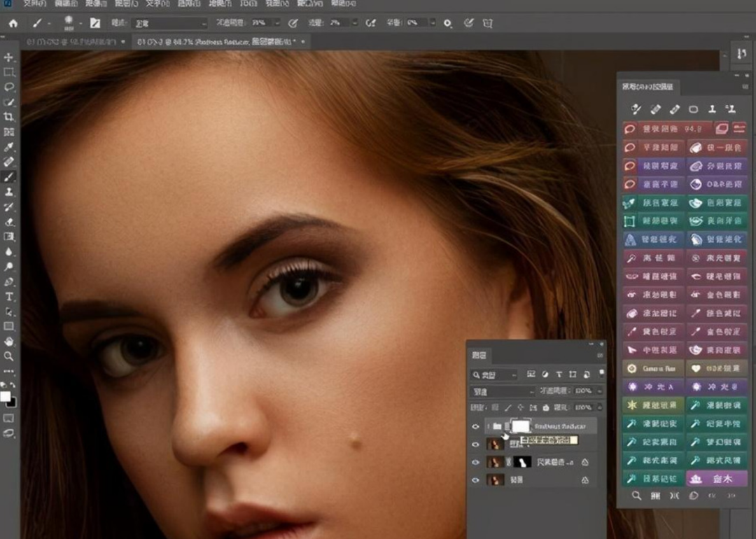Click the foreground color swatch
The height and width of the screenshot is (539, 756).
(x=6, y=396)
